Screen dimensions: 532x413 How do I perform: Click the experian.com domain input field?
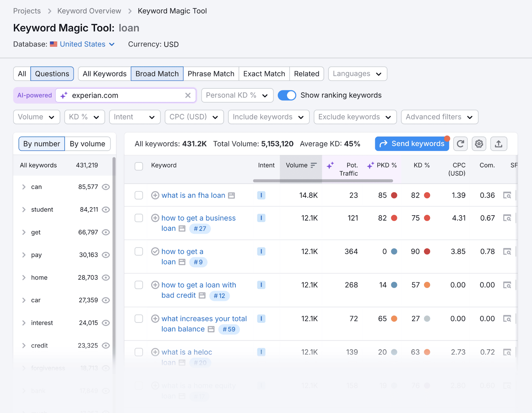coord(126,96)
